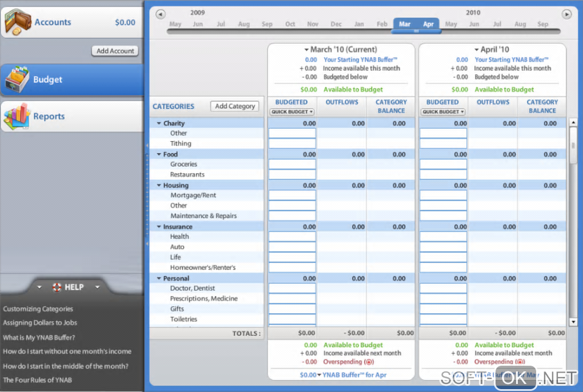The height and width of the screenshot is (392, 583).
Task: Click March Your Starting YNAB Buffer link
Action: tap(360, 59)
